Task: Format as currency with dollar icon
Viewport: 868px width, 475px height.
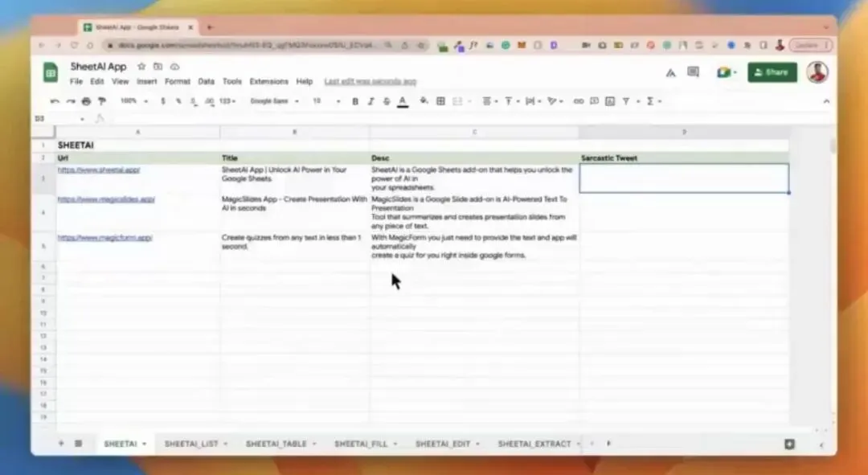Action: click(162, 101)
